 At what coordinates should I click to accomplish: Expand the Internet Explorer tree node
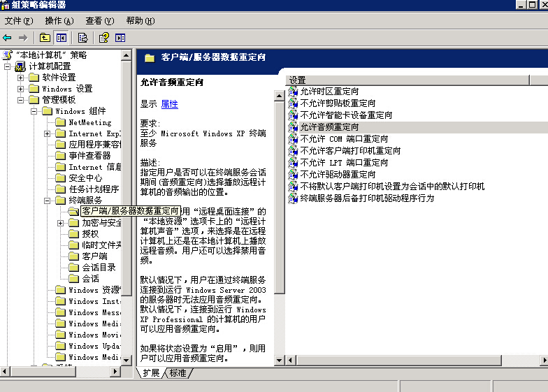pos(48,133)
